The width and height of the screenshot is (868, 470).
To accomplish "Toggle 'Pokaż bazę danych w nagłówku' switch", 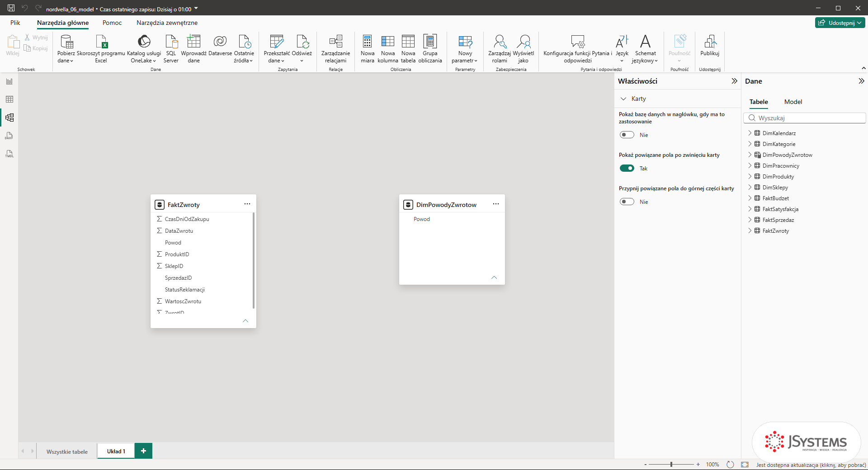I will 627,135.
